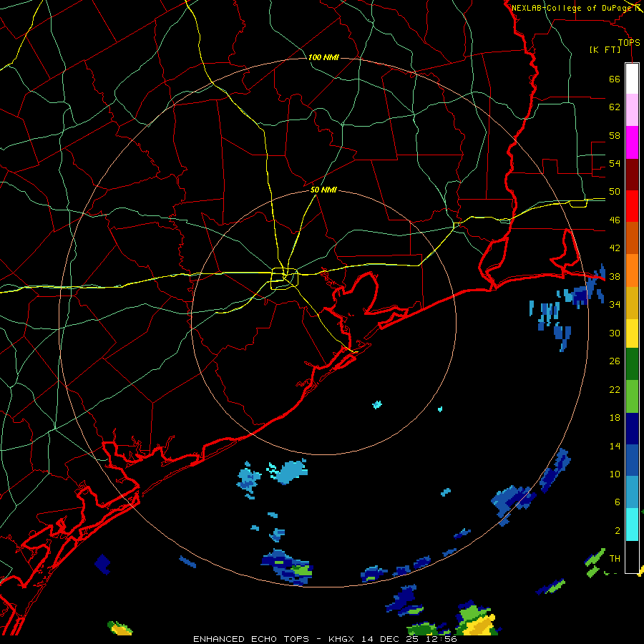The image size is (644, 644).
Task: Select the dark green legend segment
Action: [x=632, y=364]
